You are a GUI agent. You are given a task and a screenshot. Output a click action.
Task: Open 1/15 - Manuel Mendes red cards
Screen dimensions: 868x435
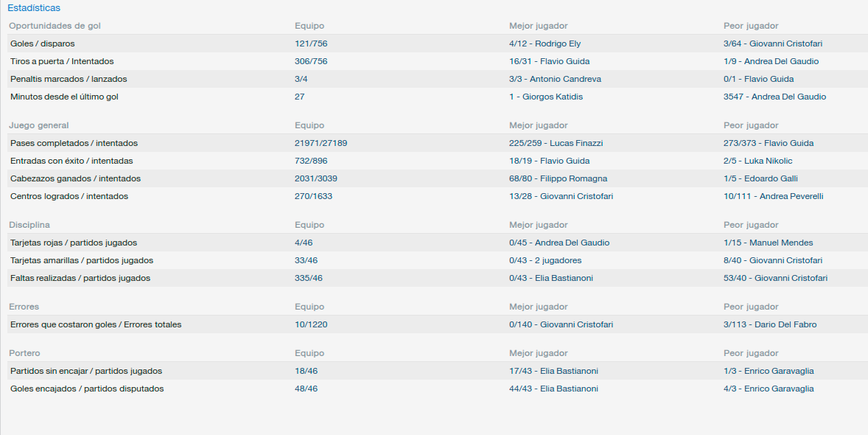769,243
